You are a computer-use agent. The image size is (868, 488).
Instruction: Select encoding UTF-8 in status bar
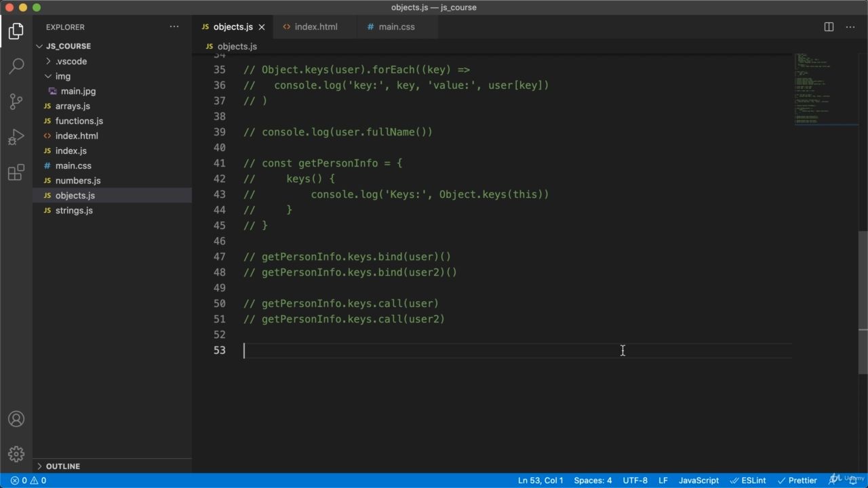(635, 481)
